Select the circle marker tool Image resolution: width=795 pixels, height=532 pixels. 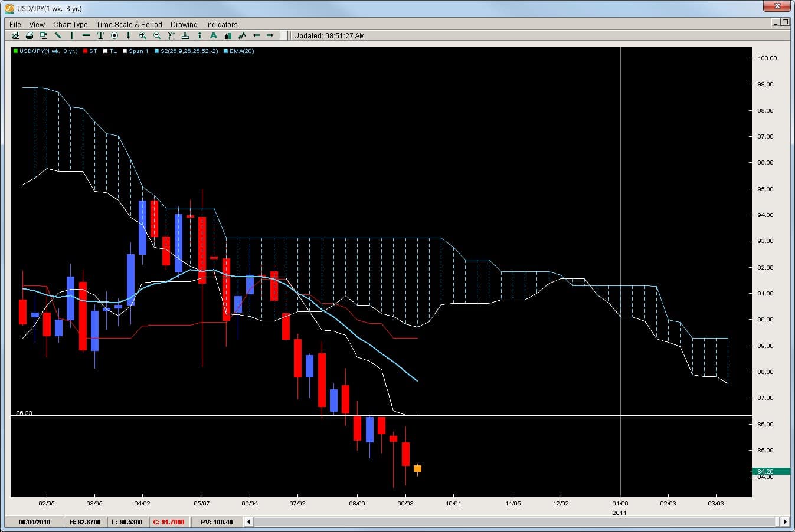[114, 35]
